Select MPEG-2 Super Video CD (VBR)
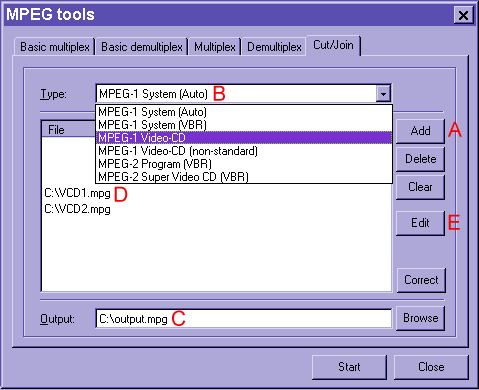The image size is (479, 390). [x=244, y=177]
